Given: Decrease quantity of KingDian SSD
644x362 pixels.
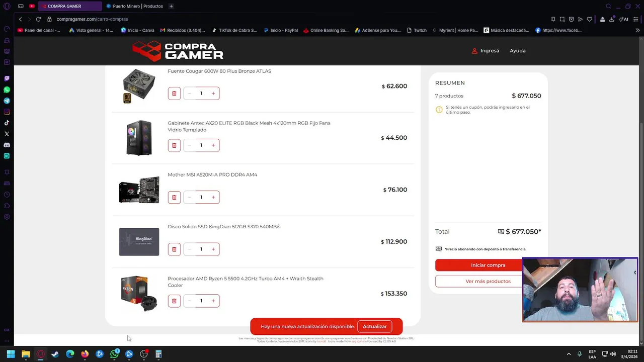Looking at the screenshot, I should (x=189, y=249).
